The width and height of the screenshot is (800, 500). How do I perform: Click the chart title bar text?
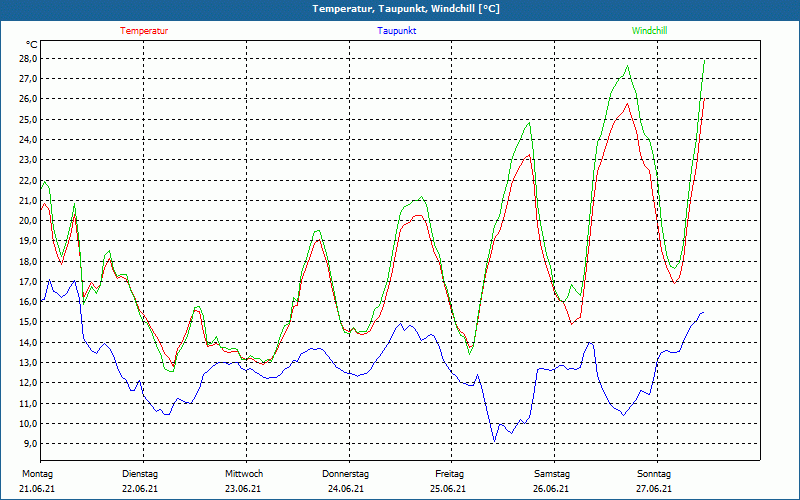point(406,9)
